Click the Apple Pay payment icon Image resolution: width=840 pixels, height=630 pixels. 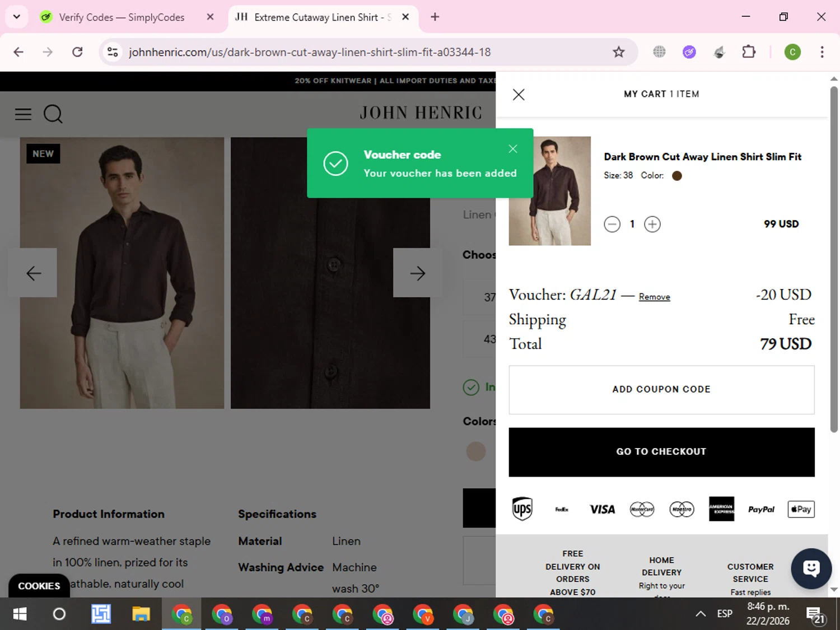tap(801, 509)
